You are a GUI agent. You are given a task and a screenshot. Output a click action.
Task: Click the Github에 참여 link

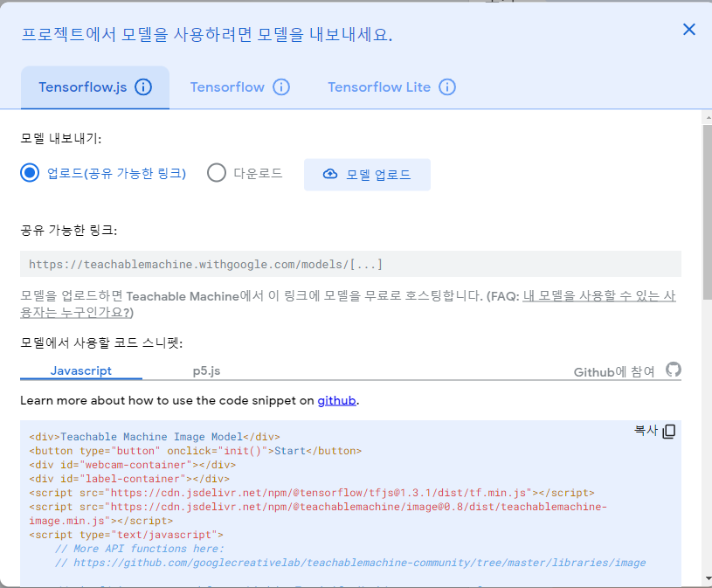(614, 372)
